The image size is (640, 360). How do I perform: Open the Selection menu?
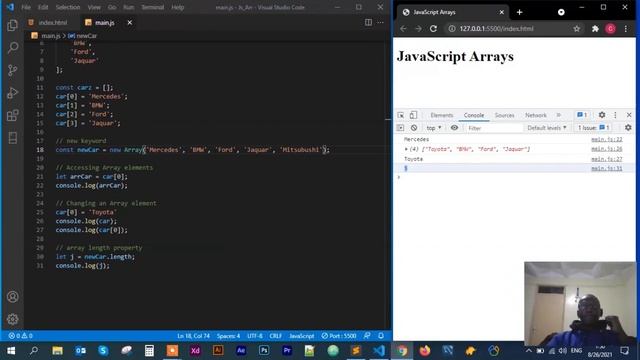click(68, 7)
